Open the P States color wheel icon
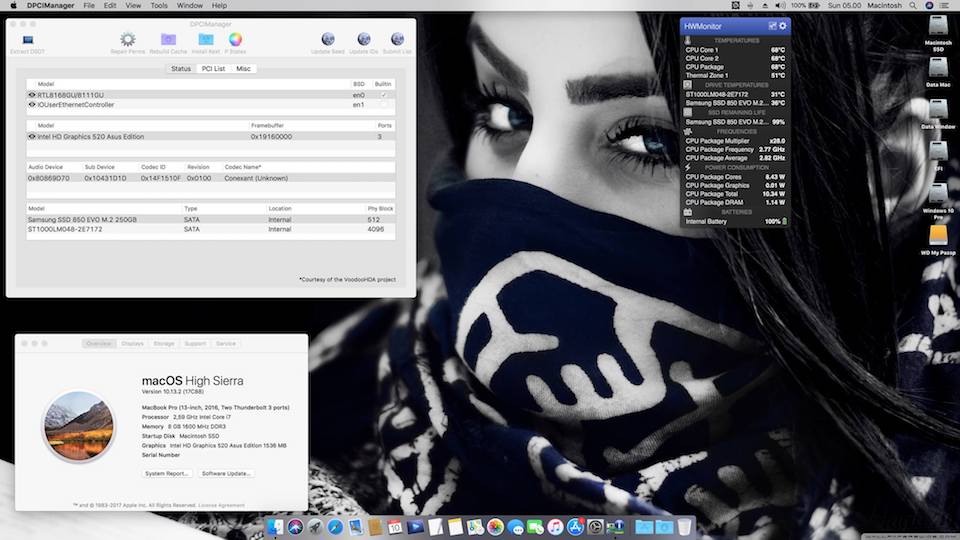This screenshot has height=540, width=960. pyautogui.click(x=235, y=40)
